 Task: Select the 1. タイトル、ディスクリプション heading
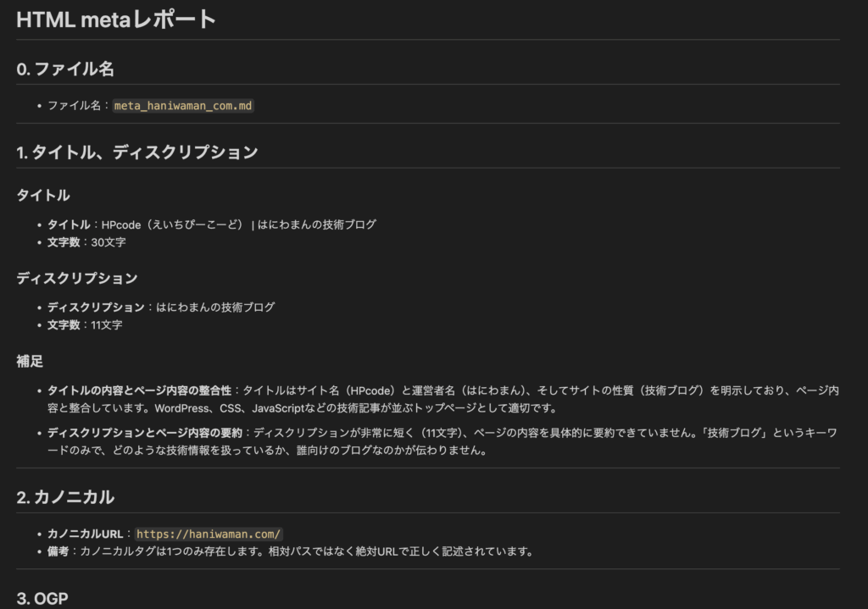pyautogui.click(x=136, y=152)
